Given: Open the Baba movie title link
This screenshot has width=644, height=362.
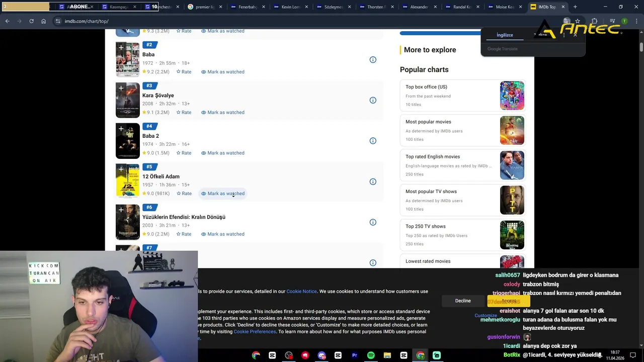Looking at the screenshot, I should click(x=148, y=54).
